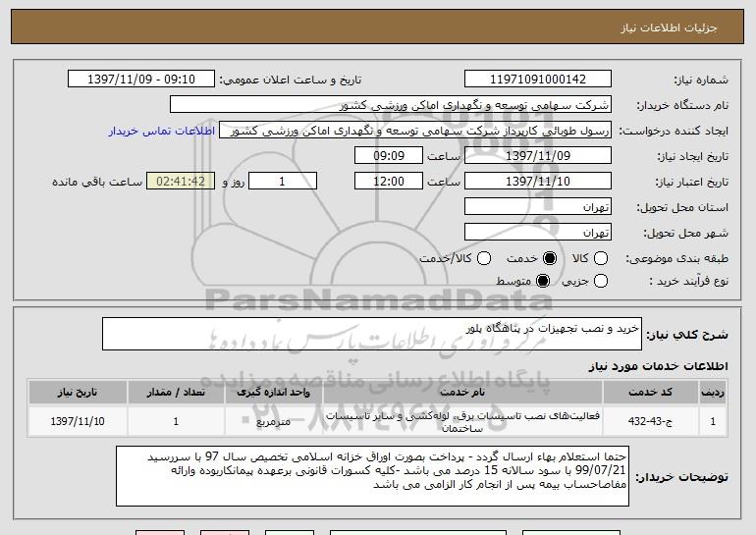756x535 pixels.
Task: Click the label شرح کلی نیاز
Action: click(687, 335)
